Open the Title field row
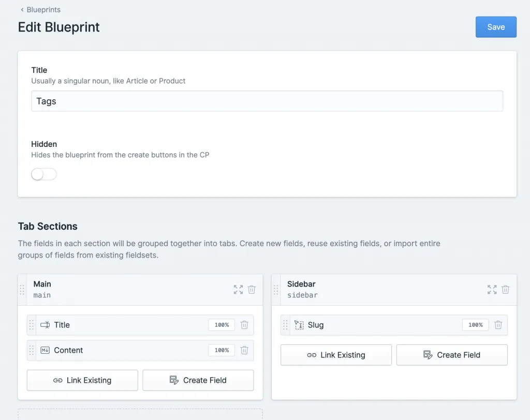This screenshot has width=530, height=420. click(x=140, y=325)
